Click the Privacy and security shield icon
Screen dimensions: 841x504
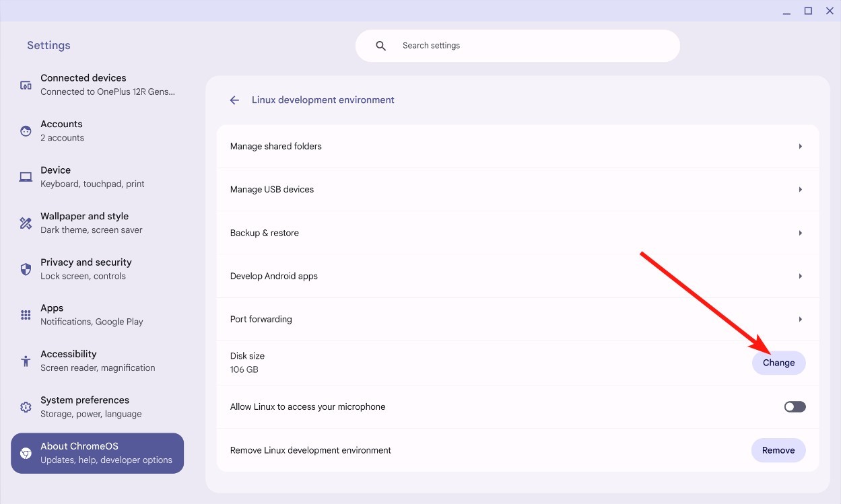(x=26, y=269)
